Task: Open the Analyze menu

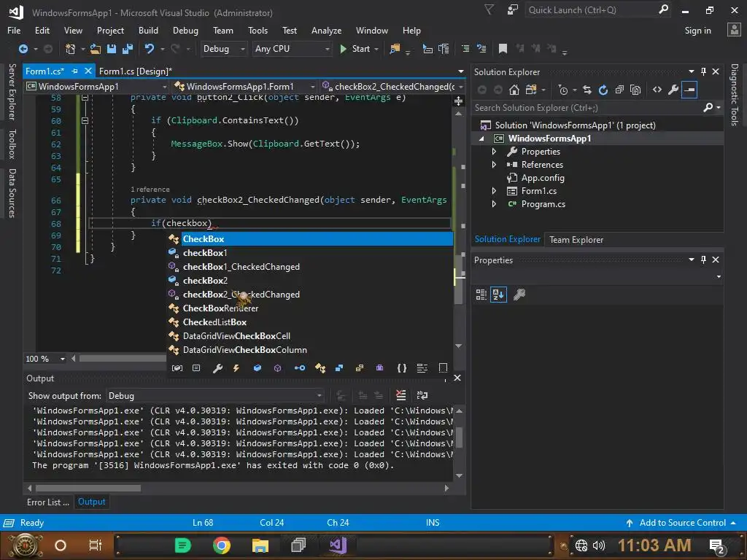Action: (326, 31)
